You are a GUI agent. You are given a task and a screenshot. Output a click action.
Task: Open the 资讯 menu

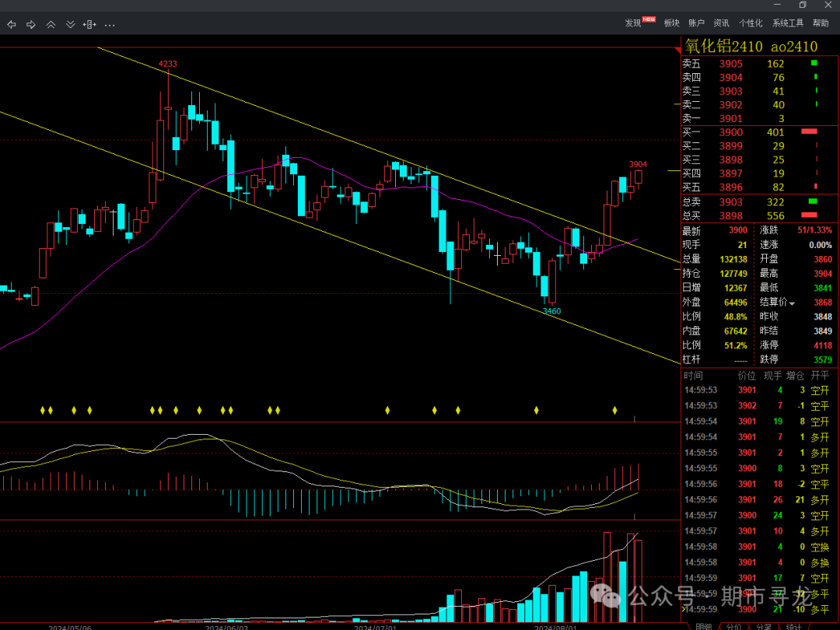pyautogui.click(x=721, y=23)
